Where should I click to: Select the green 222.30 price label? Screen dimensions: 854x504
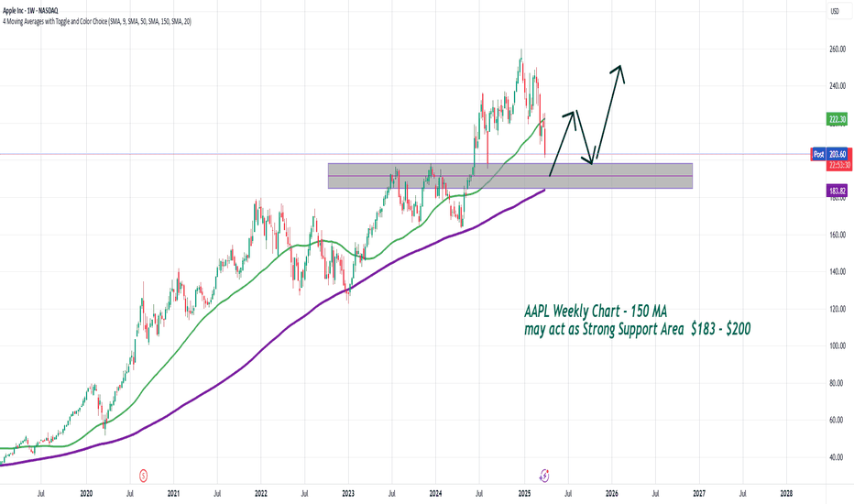[838, 119]
